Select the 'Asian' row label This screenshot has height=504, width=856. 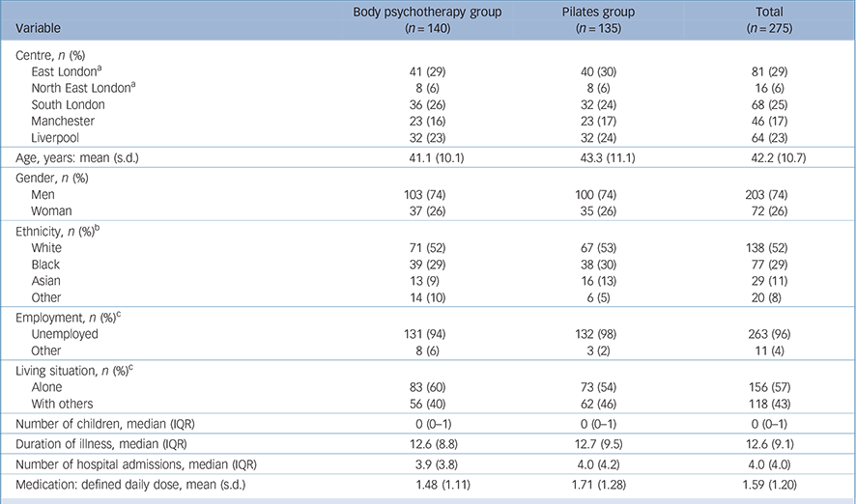click(x=46, y=279)
